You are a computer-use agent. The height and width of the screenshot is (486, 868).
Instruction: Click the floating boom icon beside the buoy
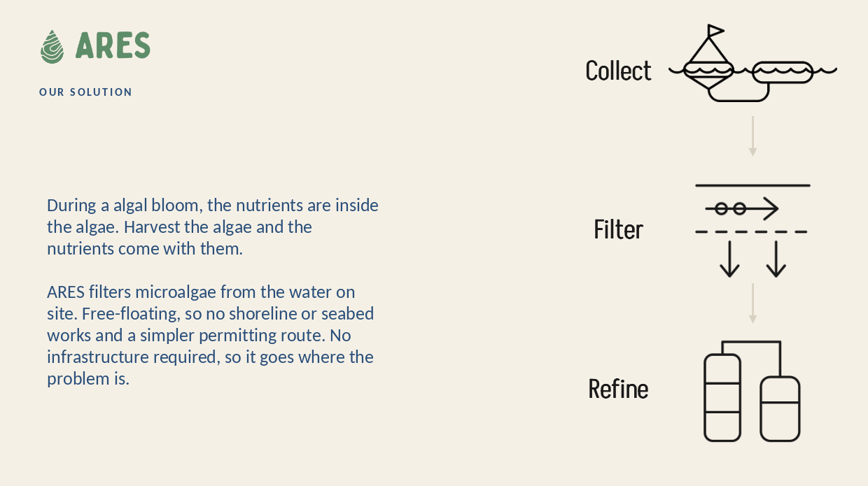click(783, 72)
